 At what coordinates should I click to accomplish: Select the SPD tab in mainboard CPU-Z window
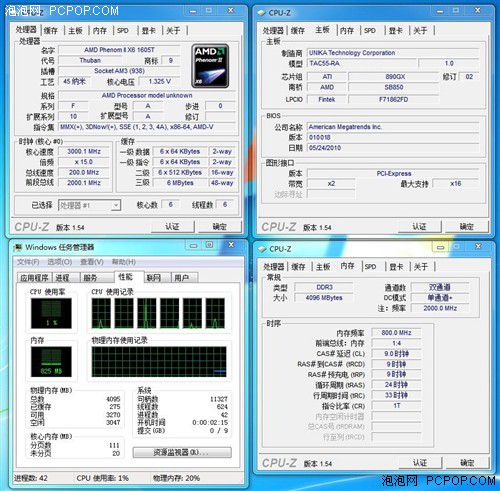click(x=370, y=31)
